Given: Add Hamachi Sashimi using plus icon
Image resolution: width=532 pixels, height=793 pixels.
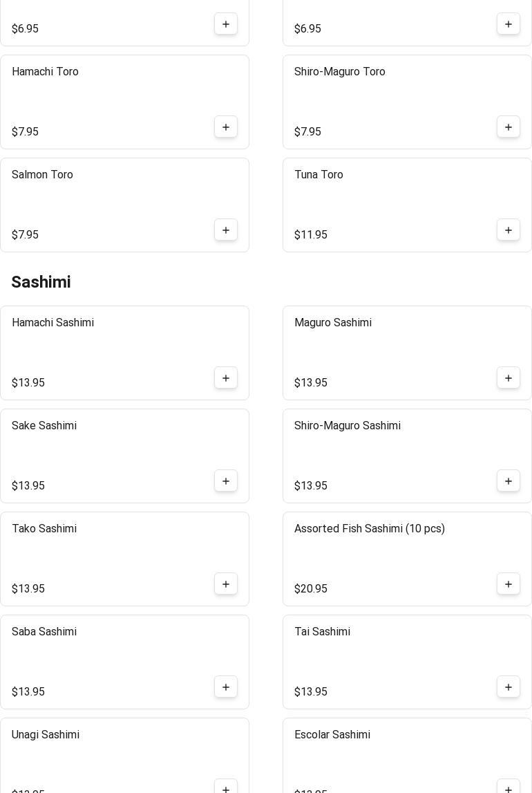Looking at the screenshot, I should click(226, 378).
